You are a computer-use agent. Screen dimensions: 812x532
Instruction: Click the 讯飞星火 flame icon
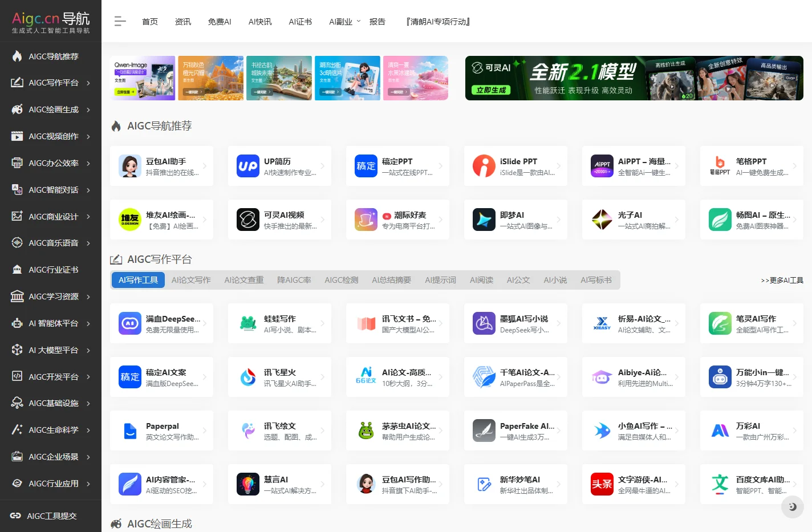[248, 377]
